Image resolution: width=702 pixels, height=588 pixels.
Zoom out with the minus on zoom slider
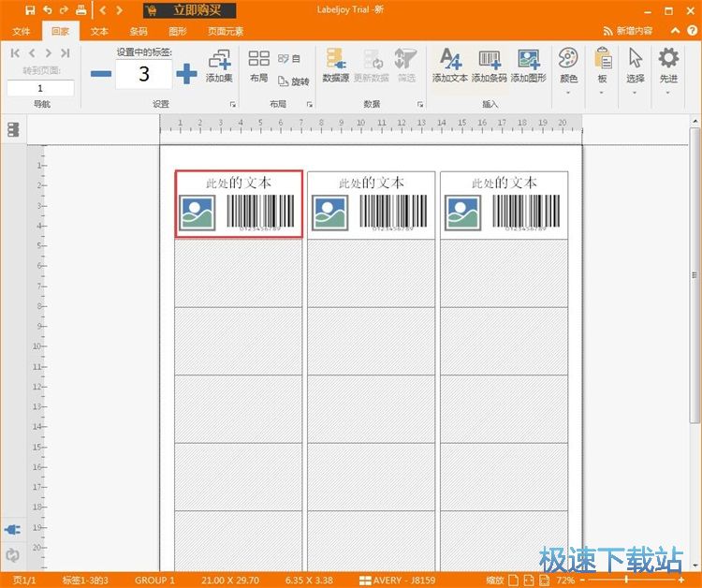583,581
